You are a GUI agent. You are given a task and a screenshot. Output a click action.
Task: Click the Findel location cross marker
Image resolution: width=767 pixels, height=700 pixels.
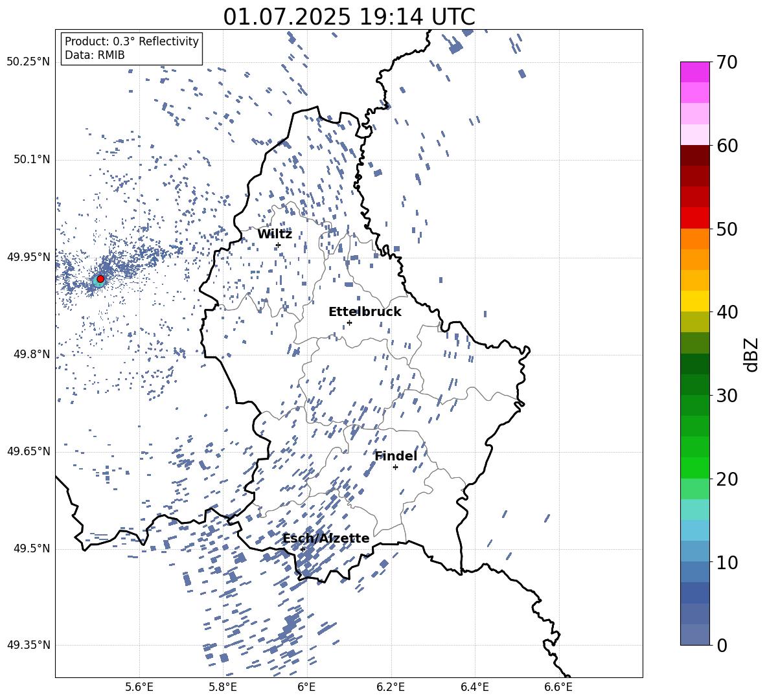click(x=395, y=468)
